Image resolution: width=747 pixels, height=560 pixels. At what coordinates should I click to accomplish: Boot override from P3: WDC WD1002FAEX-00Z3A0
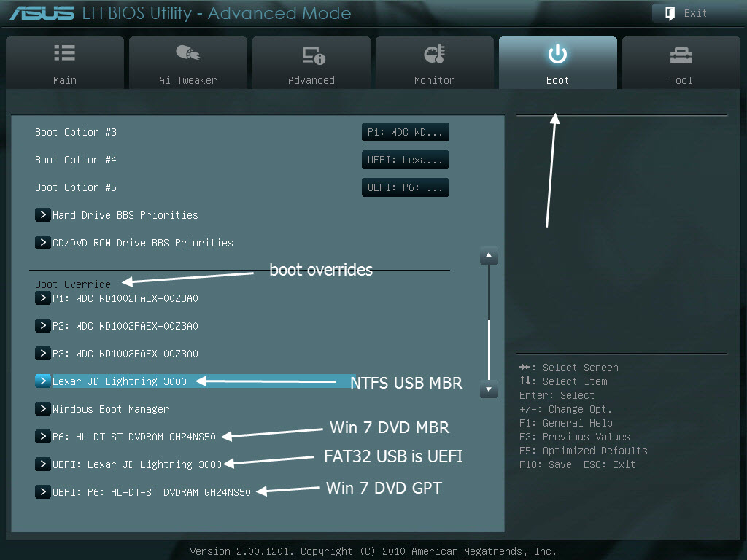(x=125, y=354)
